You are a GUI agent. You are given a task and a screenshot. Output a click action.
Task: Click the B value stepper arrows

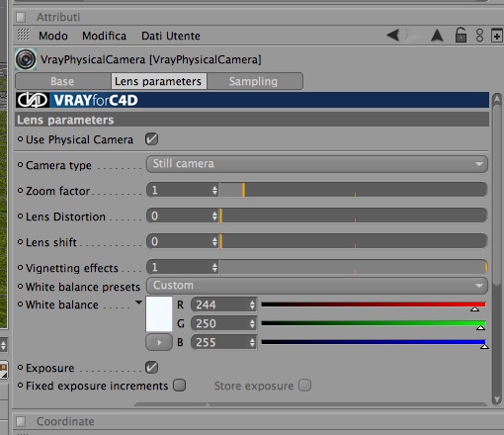click(252, 343)
